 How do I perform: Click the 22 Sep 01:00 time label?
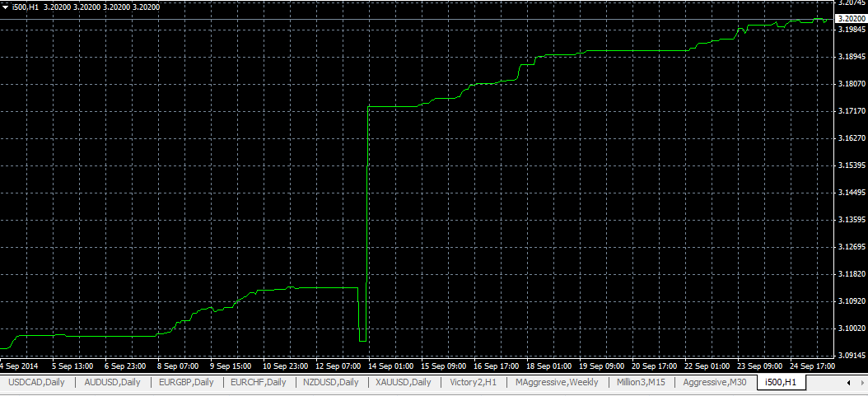[707, 366]
